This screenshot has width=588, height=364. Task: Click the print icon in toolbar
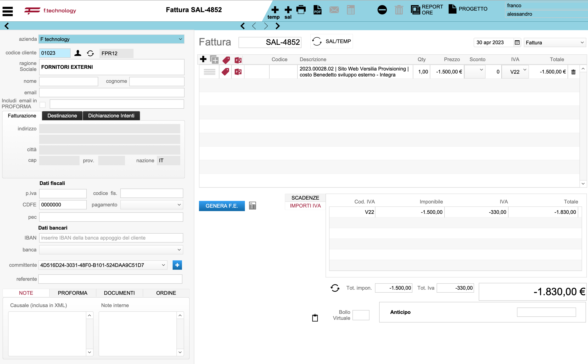[x=301, y=10]
